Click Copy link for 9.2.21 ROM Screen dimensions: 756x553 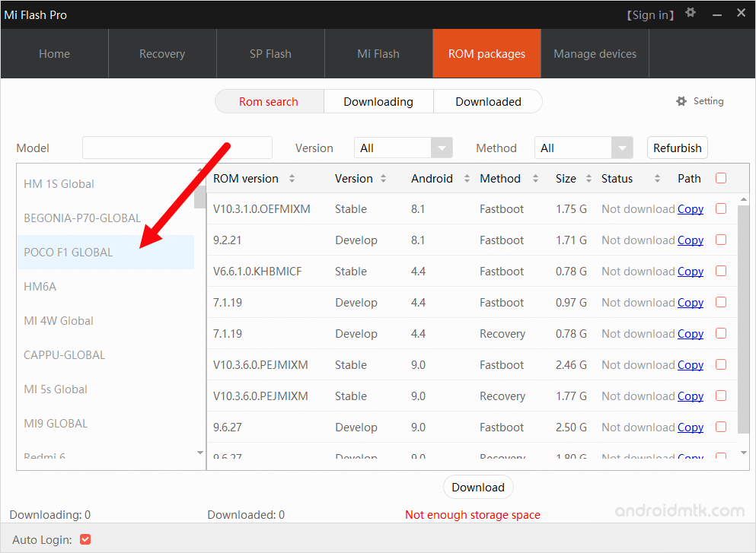point(691,240)
